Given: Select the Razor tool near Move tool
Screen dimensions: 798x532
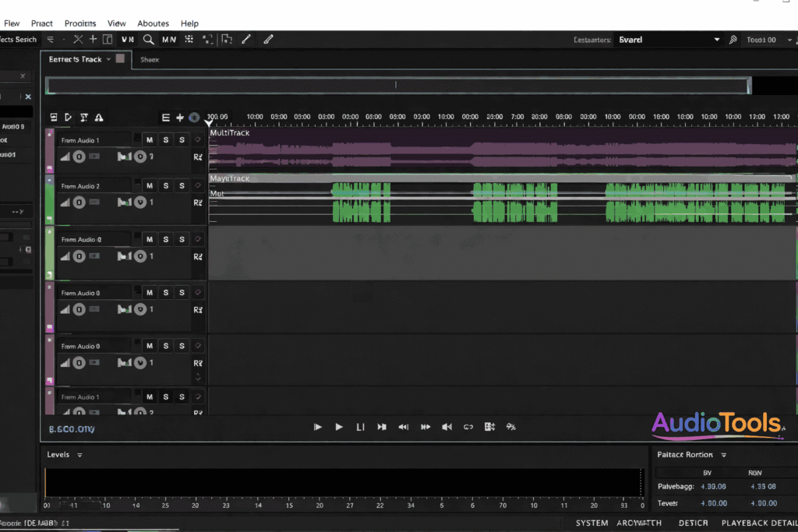Looking at the screenshot, I should click(x=78, y=39).
